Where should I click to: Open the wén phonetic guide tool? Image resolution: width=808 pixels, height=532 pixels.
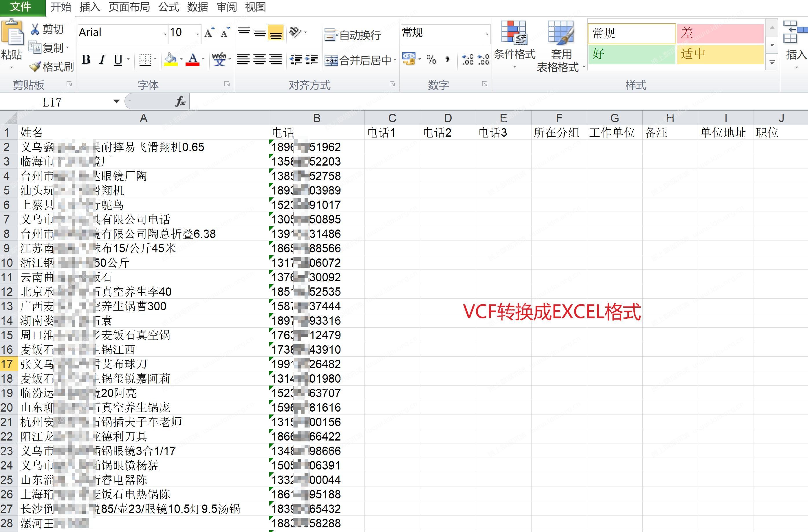219,59
